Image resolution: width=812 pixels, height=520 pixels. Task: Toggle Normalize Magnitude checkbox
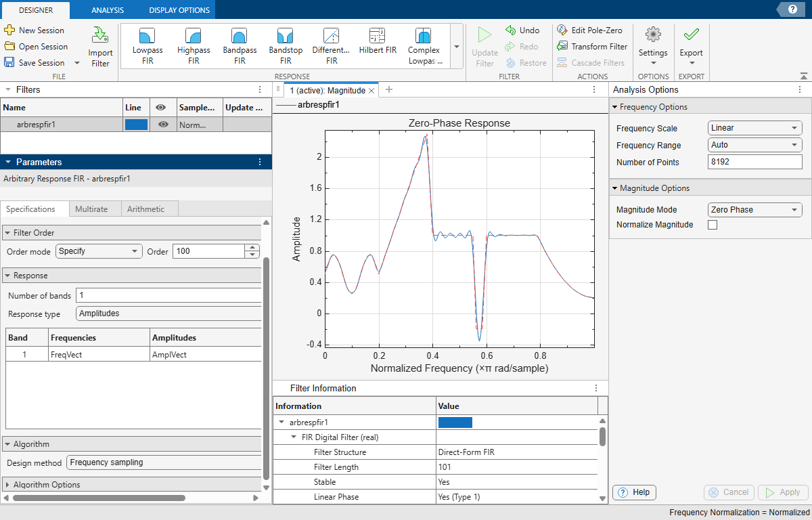point(713,225)
